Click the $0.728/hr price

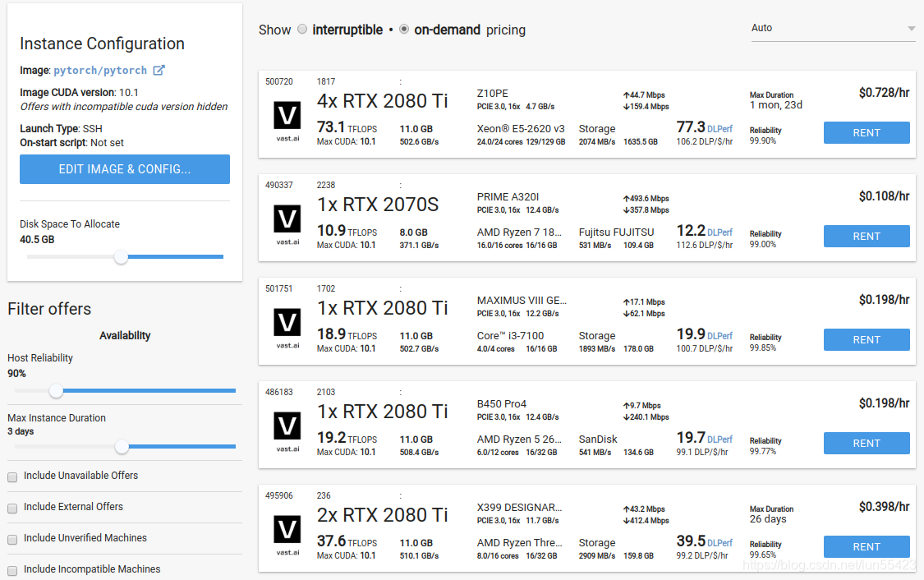(884, 93)
